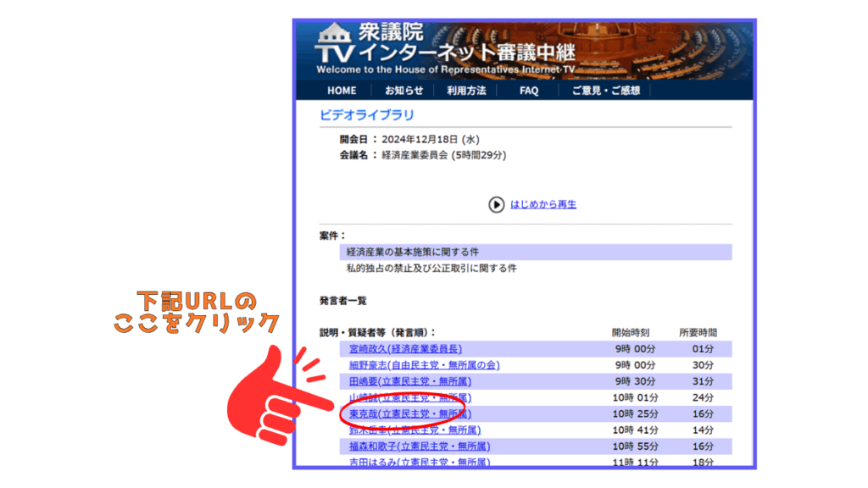Click the ビデオライブラリ heading
This screenshot has height=488, width=868.
pos(366,115)
